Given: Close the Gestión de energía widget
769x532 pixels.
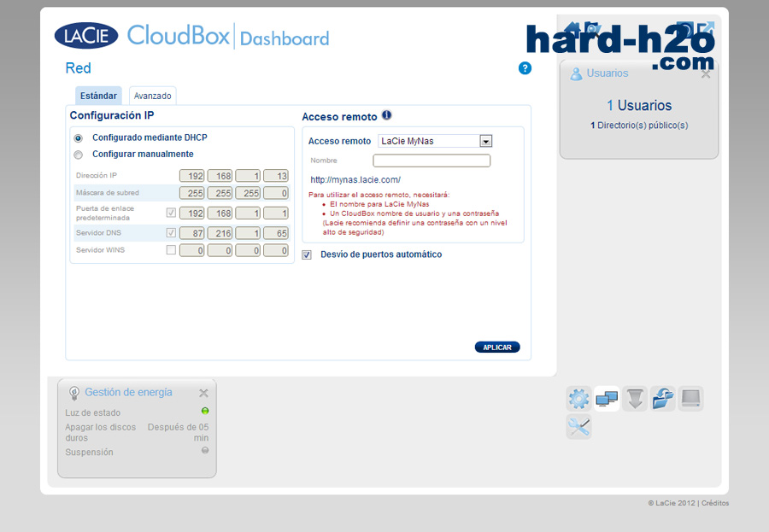Looking at the screenshot, I should pos(203,394).
